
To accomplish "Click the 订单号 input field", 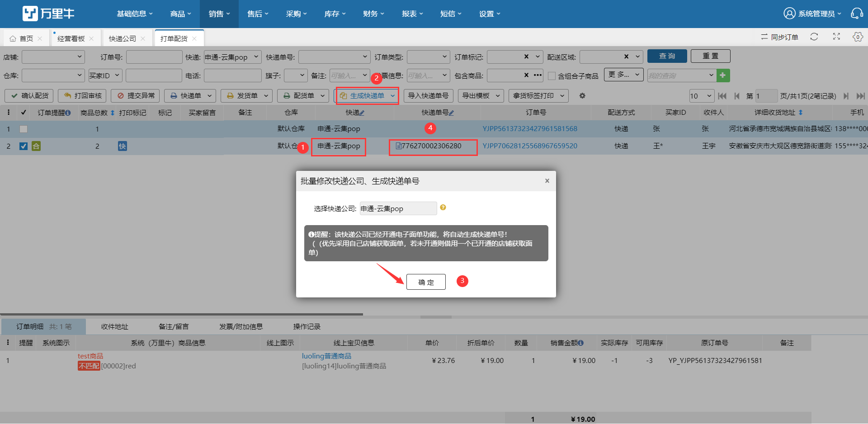I will tap(154, 57).
